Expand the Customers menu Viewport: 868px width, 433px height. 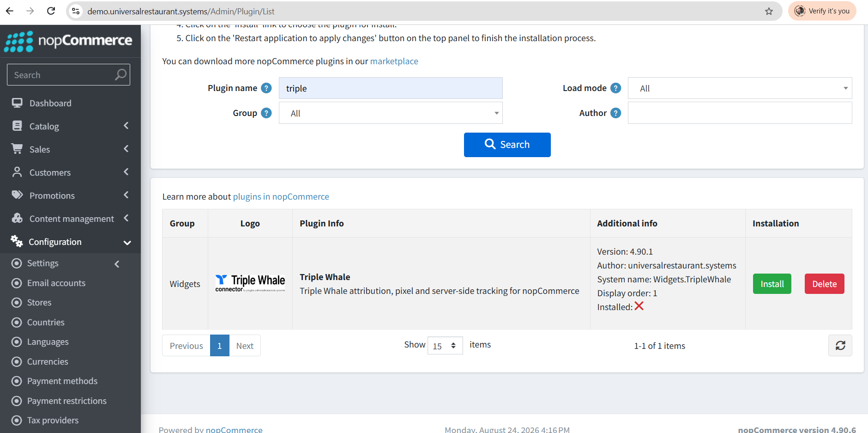point(70,172)
